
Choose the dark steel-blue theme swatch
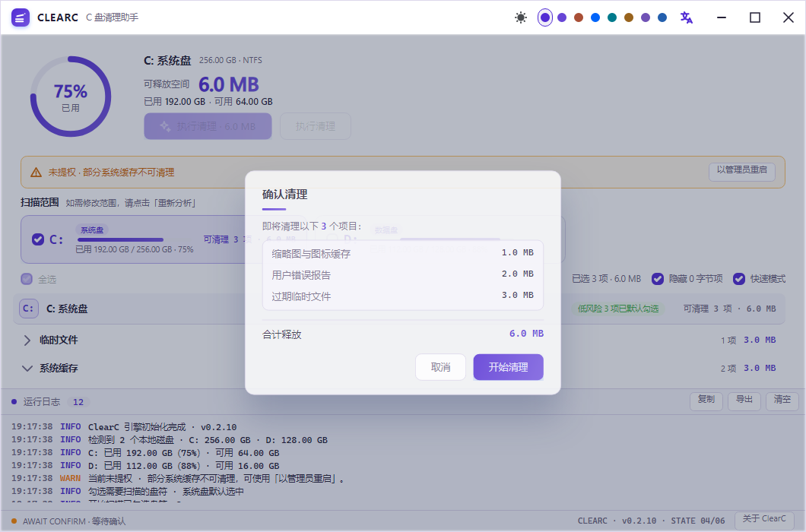(x=662, y=17)
